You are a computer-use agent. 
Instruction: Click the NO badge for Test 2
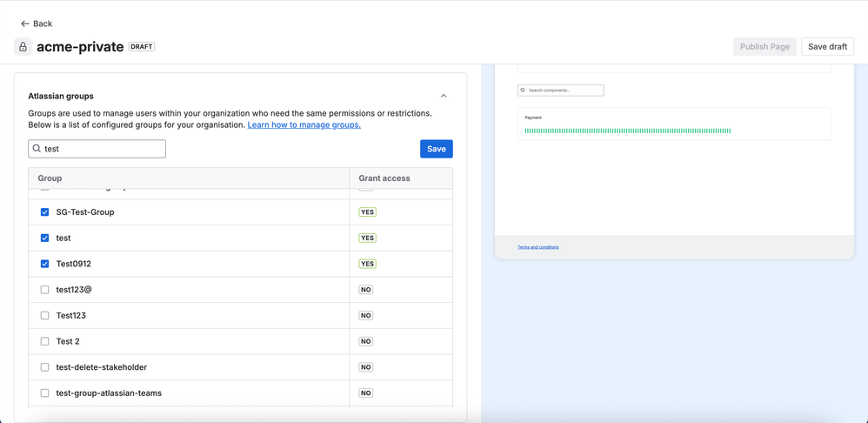tap(366, 341)
